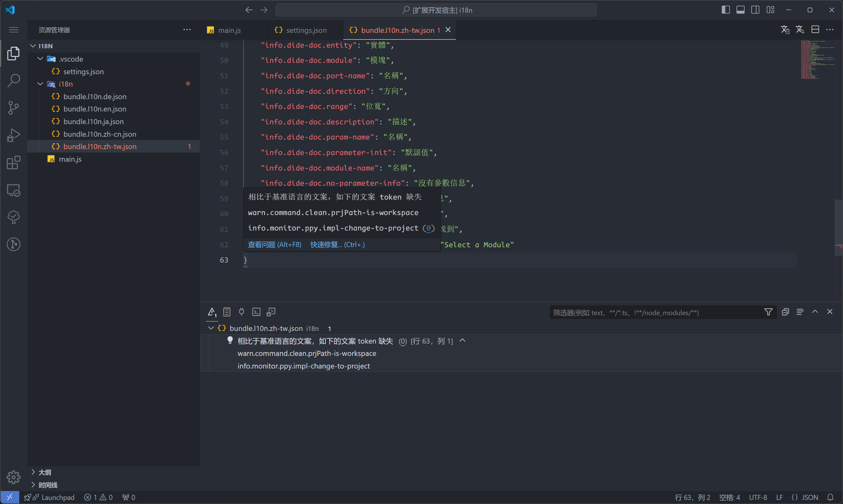The image size is (843, 504).
Task: Open the Manage settings gear
Action: click(x=13, y=477)
